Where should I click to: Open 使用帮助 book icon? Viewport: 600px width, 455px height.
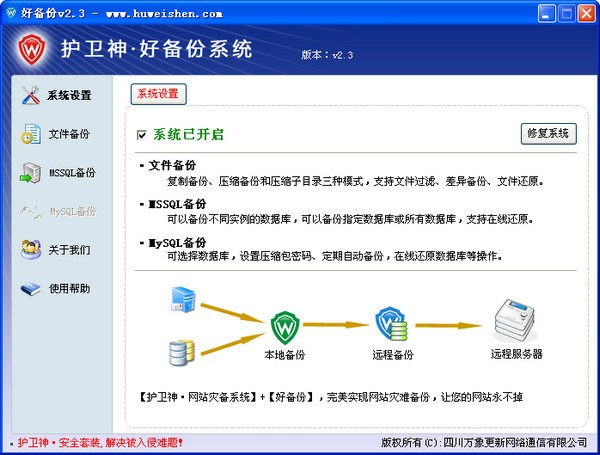pos(31,288)
